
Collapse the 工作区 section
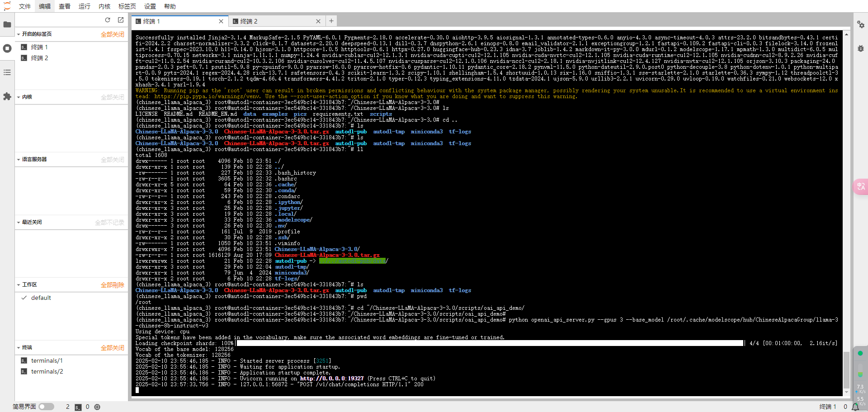19,285
